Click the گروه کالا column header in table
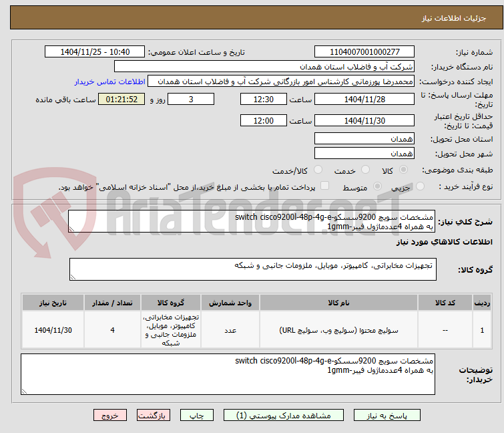The width and height of the screenshot is (504, 433). click(x=171, y=303)
